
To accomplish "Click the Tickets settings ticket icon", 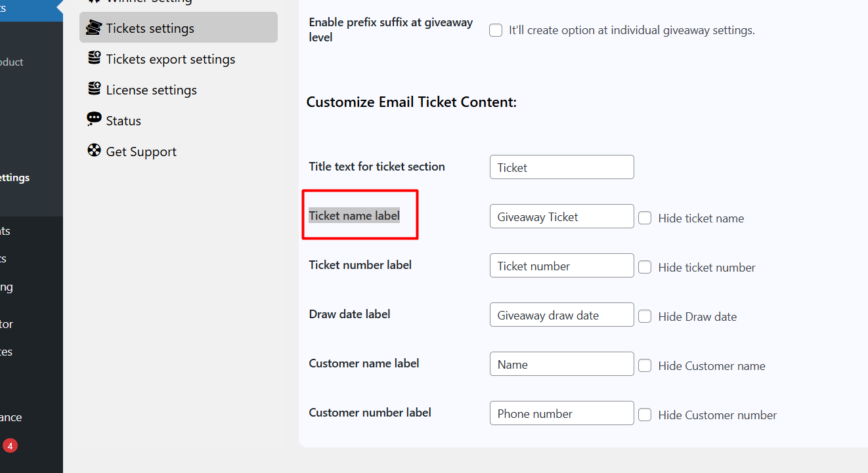I will [95, 28].
